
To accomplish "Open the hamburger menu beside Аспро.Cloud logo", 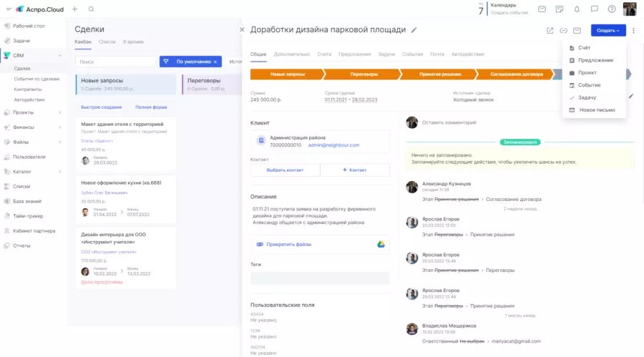I will point(9,9).
